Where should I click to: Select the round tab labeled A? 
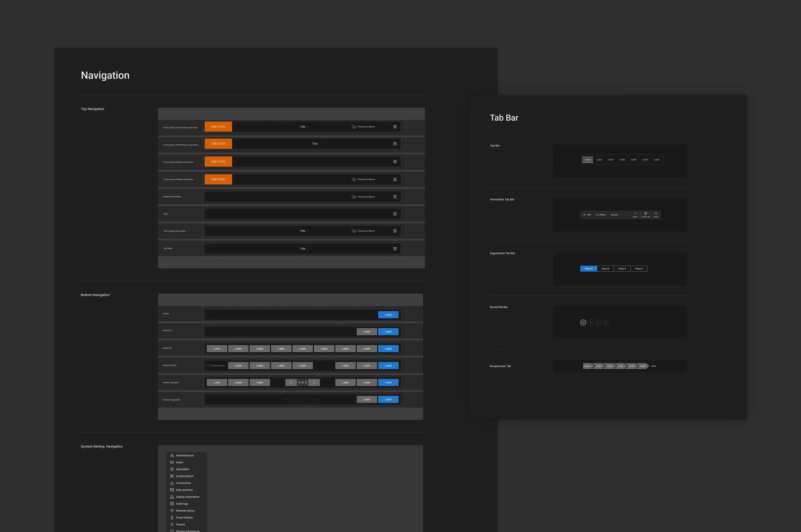[583, 322]
